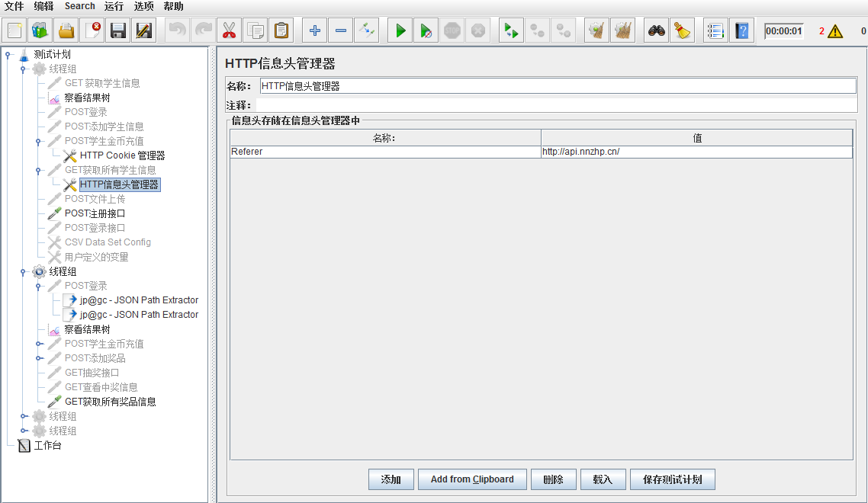
Task: Open the Templates icon in the toolbar
Action: [x=40, y=30]
